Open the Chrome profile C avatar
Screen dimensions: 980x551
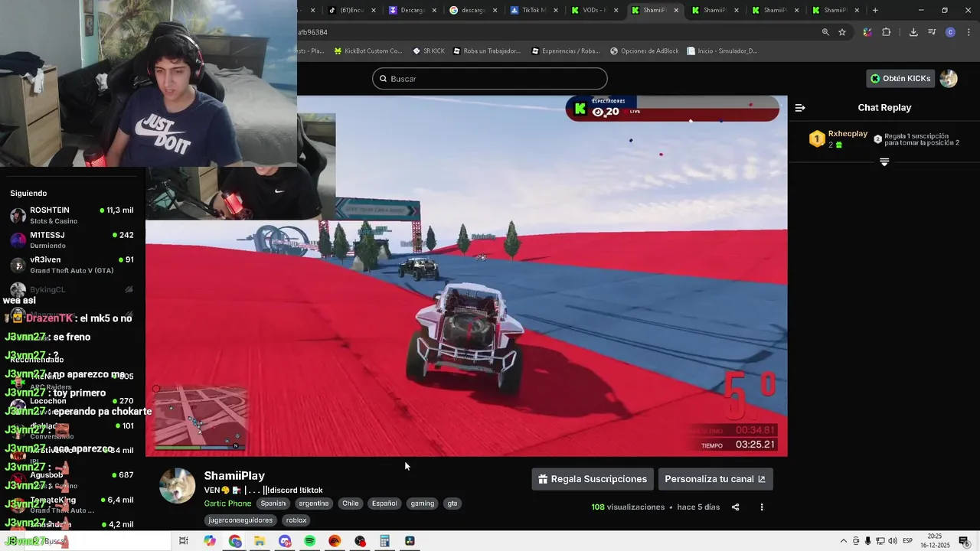click(x=950, y=32)
